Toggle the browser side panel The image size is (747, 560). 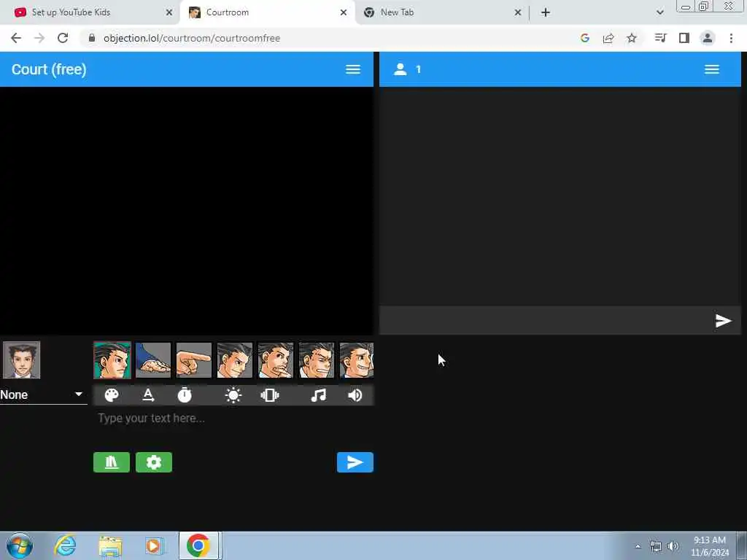point(684,38)
